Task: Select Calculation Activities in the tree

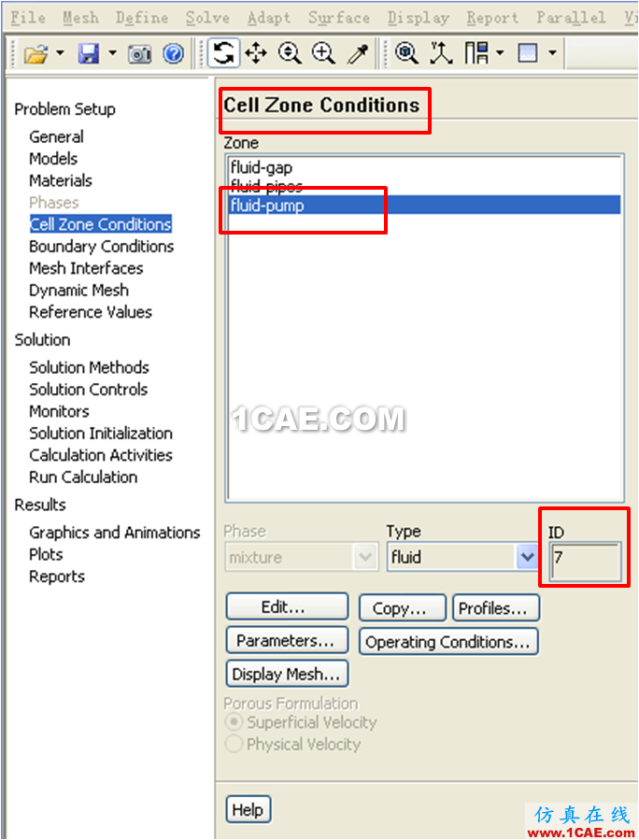Action: (x=101, y=455)
